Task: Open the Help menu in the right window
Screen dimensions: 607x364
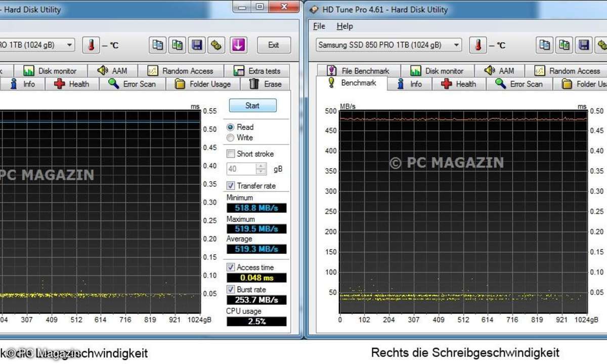Action: [345, 26]
